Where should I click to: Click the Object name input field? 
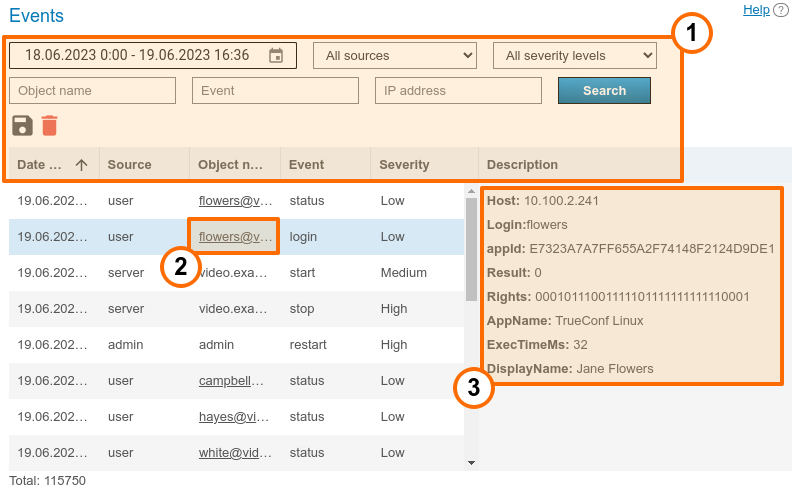tap(93, 91)
